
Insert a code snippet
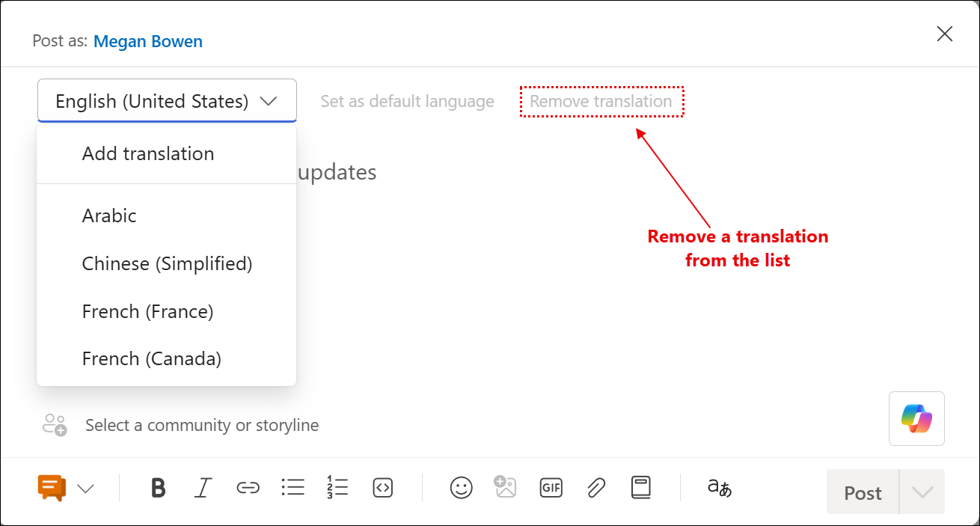382,487
